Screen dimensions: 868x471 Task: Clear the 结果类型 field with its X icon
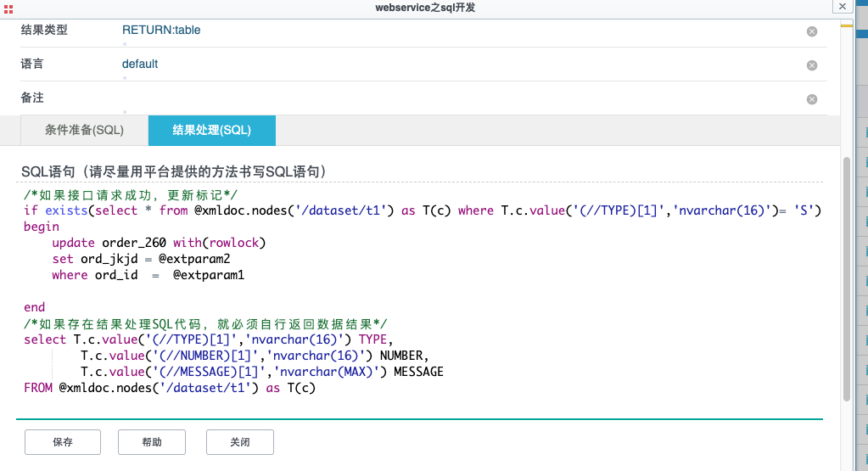pos(811,31)
